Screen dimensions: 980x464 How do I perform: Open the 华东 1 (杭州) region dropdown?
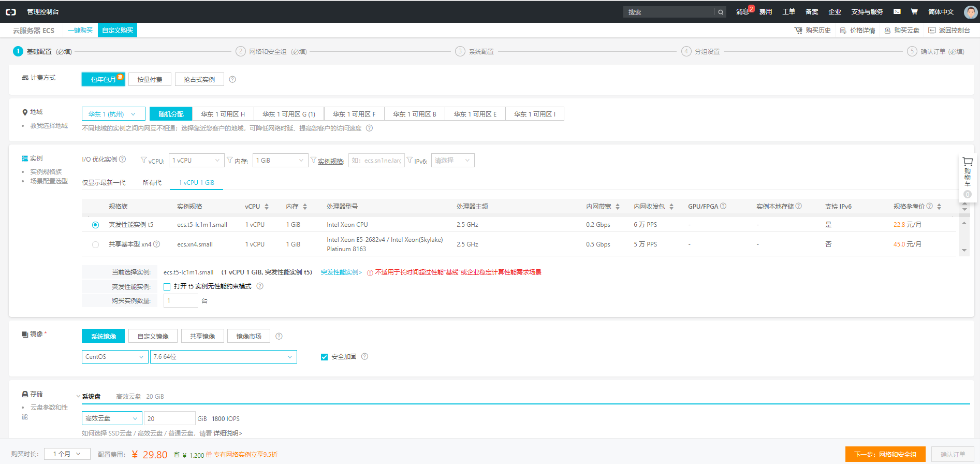pyautogui.click(x=112, y=114)
